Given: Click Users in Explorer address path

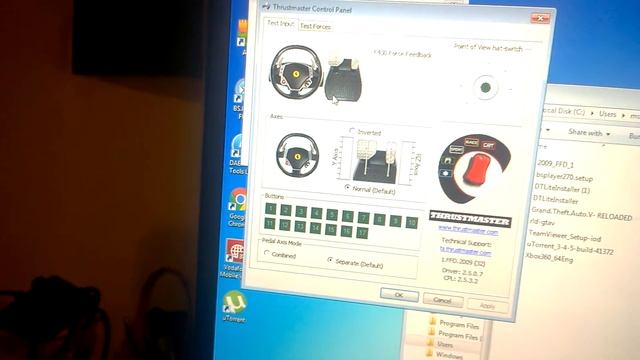Looking at the screenshot, I should 607,114.
